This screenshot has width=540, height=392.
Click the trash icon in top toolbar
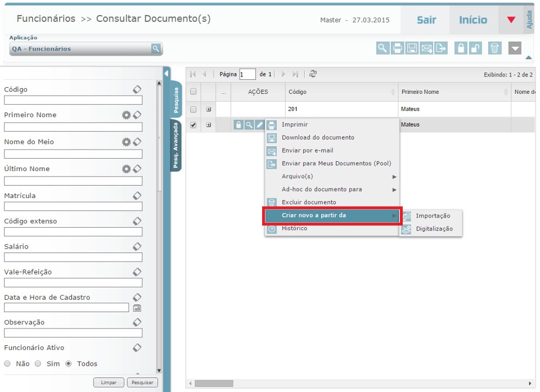click(494, 48)
